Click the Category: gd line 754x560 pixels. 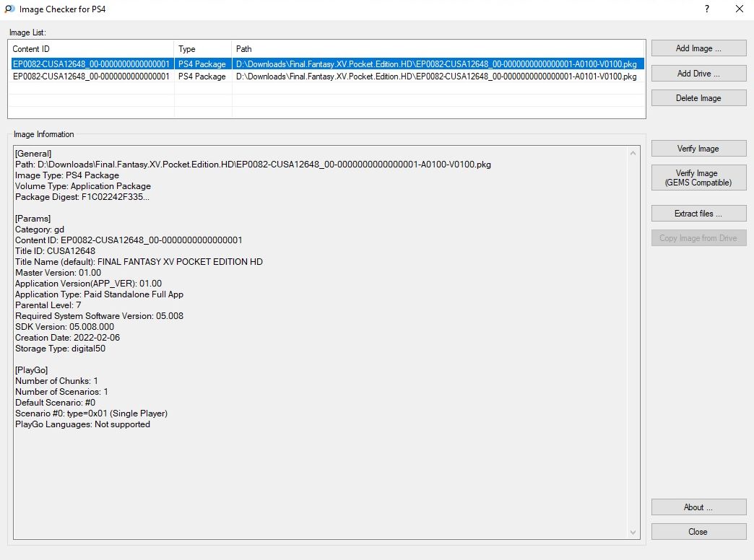click(40, 229)
